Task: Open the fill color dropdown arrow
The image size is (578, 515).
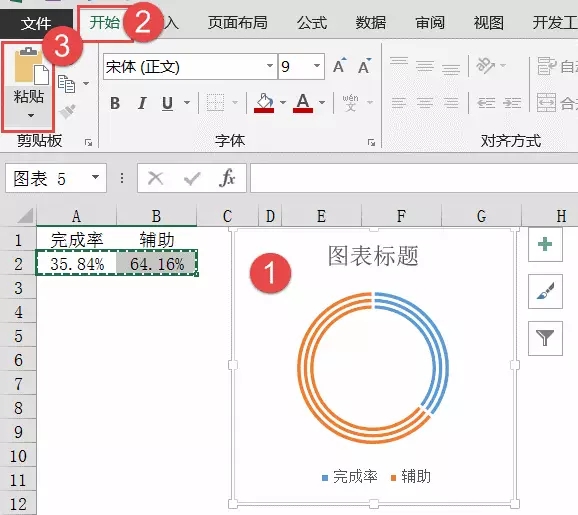Action: pos(283,102)
